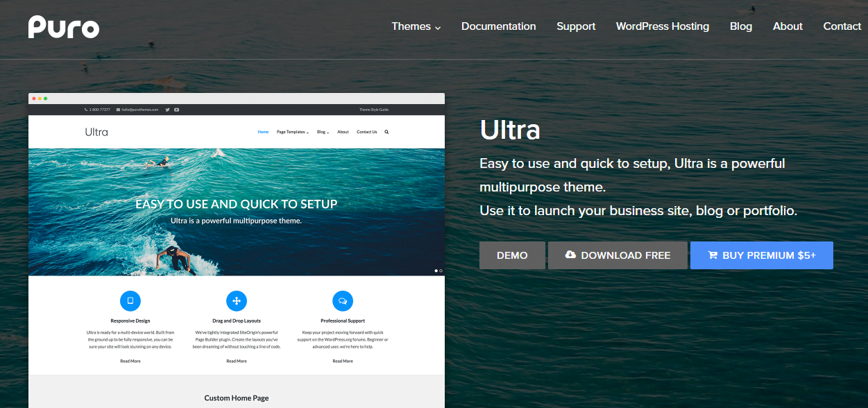The height and width of the screenshot is (408, 868).
Task: Click Home in the preview menu
Action: [263, 132]
